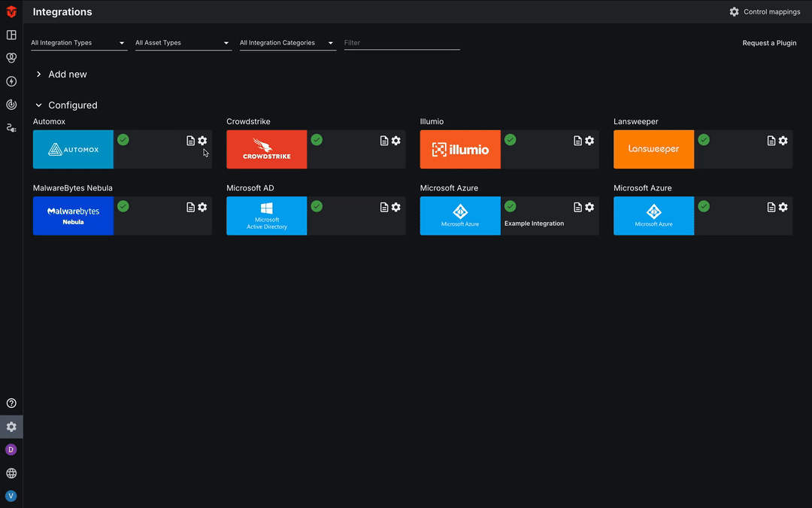View Crowdstrike log document icon

point(384,141)
